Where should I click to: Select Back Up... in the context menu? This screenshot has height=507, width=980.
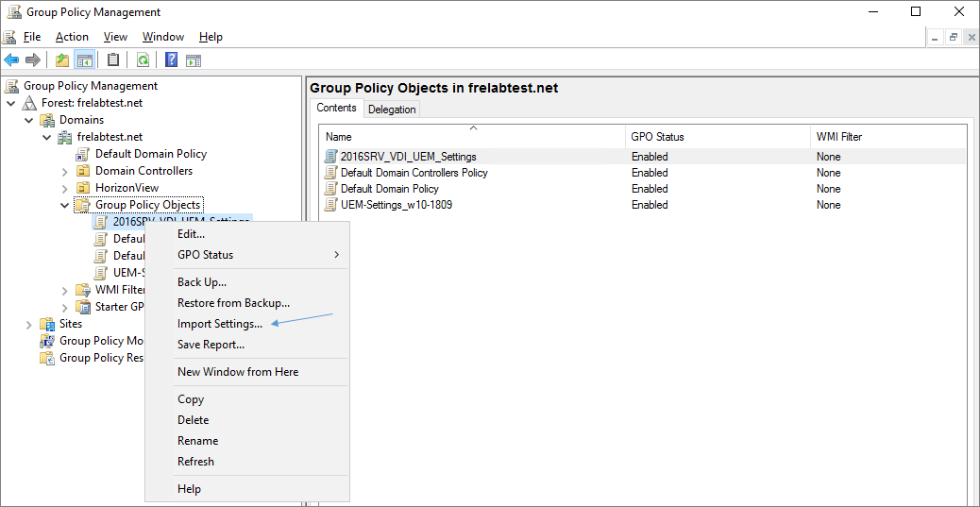(202, 282)
